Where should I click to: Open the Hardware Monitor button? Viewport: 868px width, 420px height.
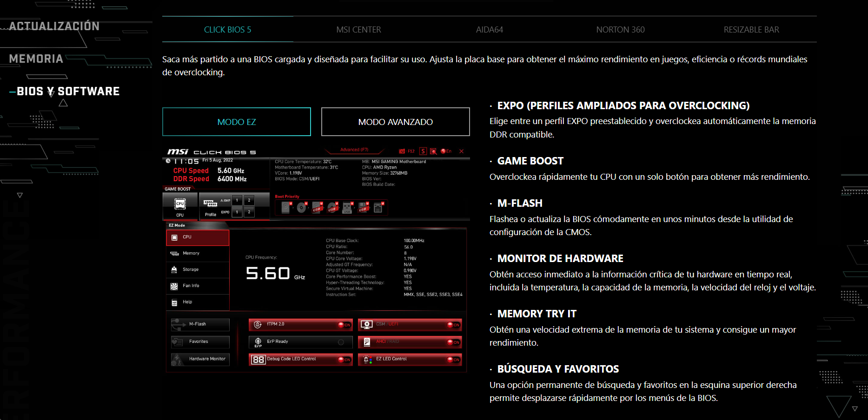[x=200, y=359]
